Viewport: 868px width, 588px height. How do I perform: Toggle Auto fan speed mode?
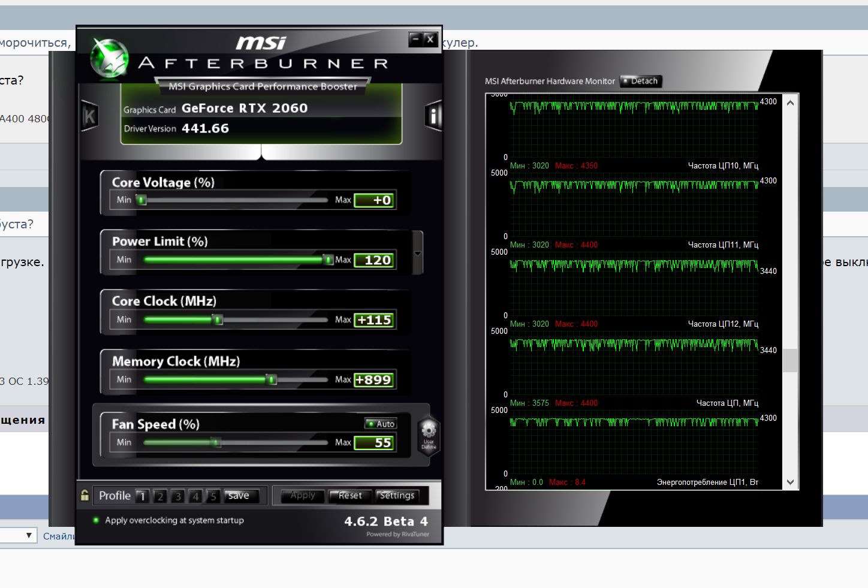click(x=381, y=424)
